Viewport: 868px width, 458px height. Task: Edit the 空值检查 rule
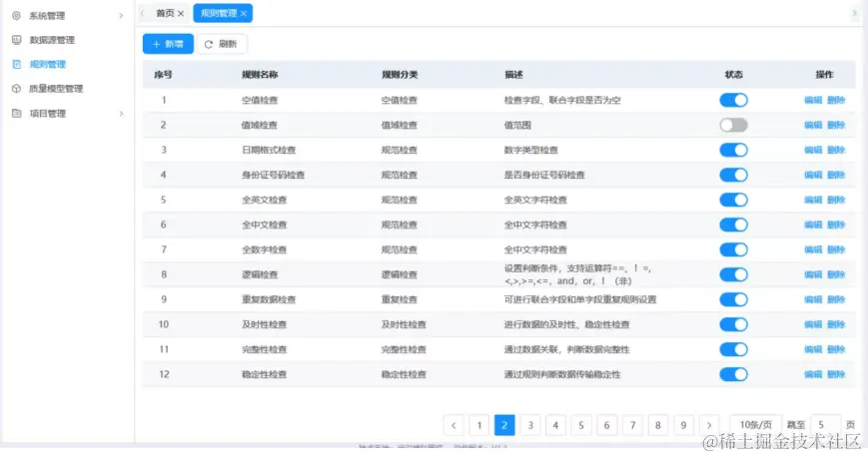pyautogui.click(x=813, y=100)
